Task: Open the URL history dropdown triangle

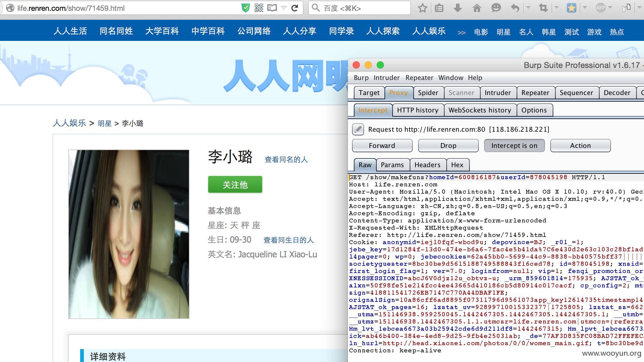Action: [x=284, y=8]
